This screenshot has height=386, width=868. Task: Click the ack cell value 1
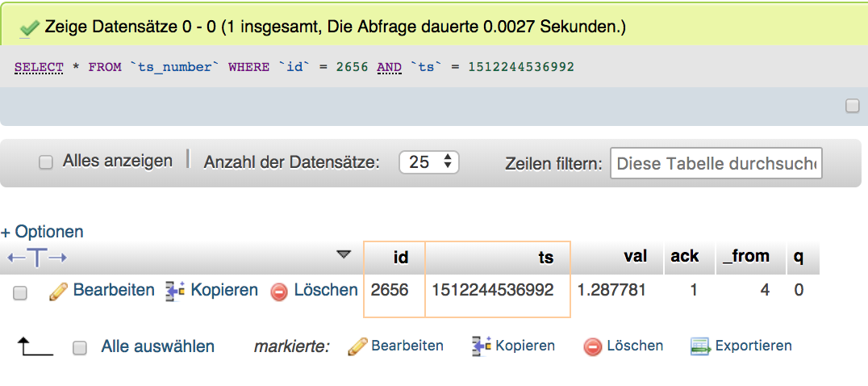coord(694,290)
